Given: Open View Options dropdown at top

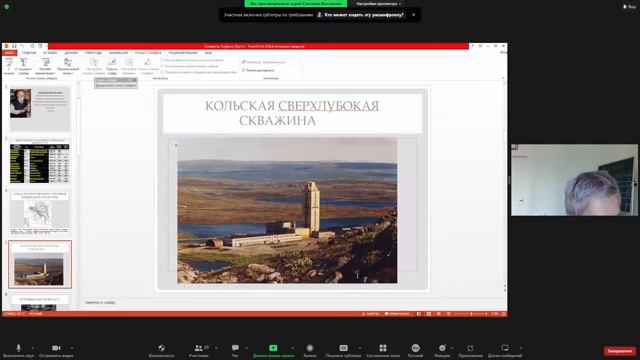Looking at the screenshot, I should coord(378,4).
